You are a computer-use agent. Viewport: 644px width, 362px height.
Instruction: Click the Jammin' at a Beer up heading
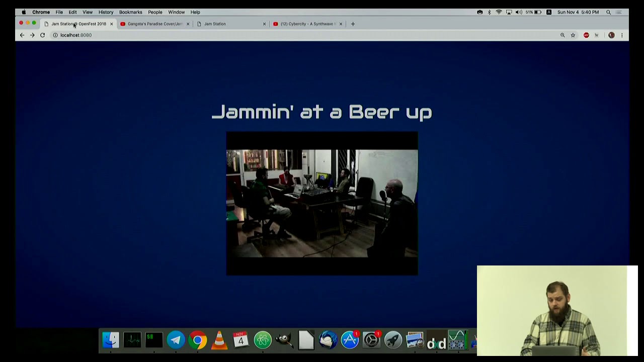[x=322, y=112]
